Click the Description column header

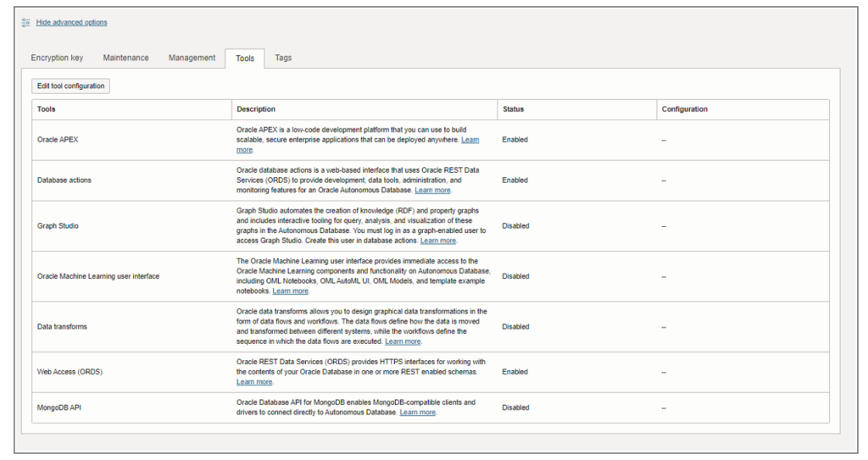256,109
